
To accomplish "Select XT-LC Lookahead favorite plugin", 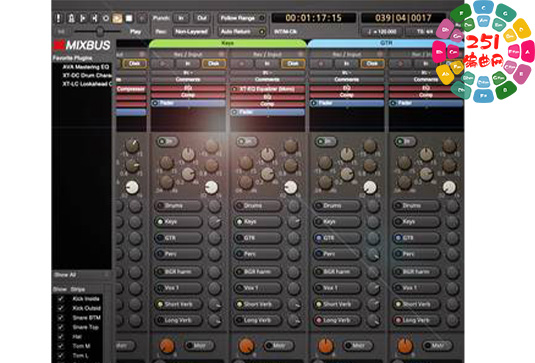I will (x=87, y=84).
